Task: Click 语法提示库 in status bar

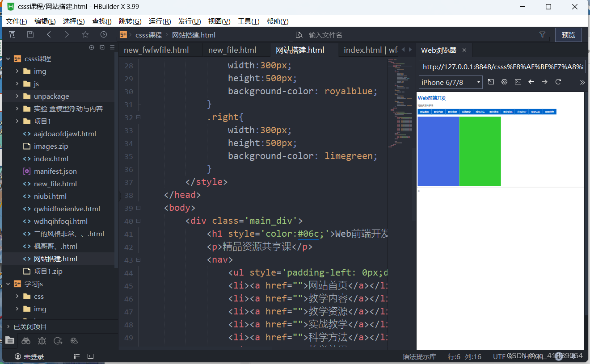Action: coord(419,356)
